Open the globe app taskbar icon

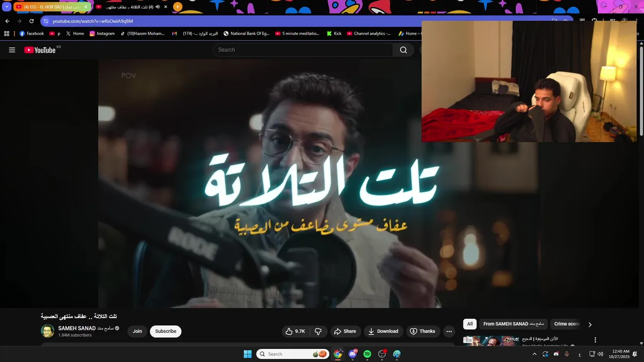click(x=397, y=354)
